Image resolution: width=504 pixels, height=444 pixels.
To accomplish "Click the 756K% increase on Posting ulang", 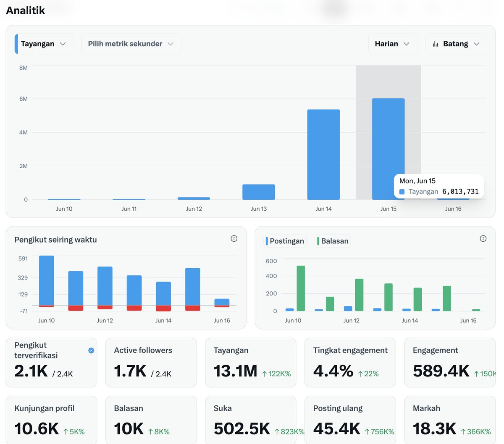I will click(x=379, y=431).
